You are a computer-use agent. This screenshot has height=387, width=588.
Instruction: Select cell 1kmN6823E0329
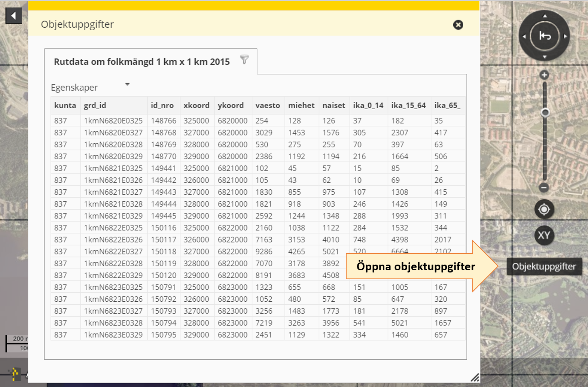113,335
